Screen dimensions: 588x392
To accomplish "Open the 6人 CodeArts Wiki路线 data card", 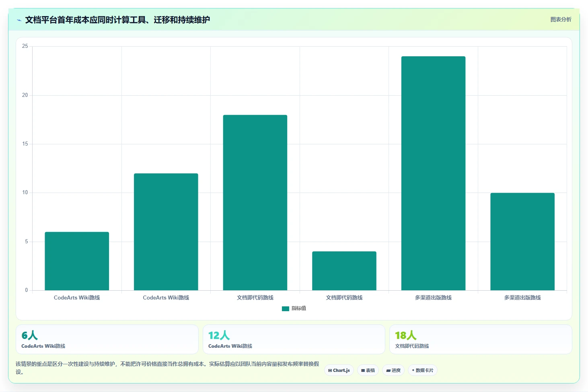I will click(x=107, y=339).
